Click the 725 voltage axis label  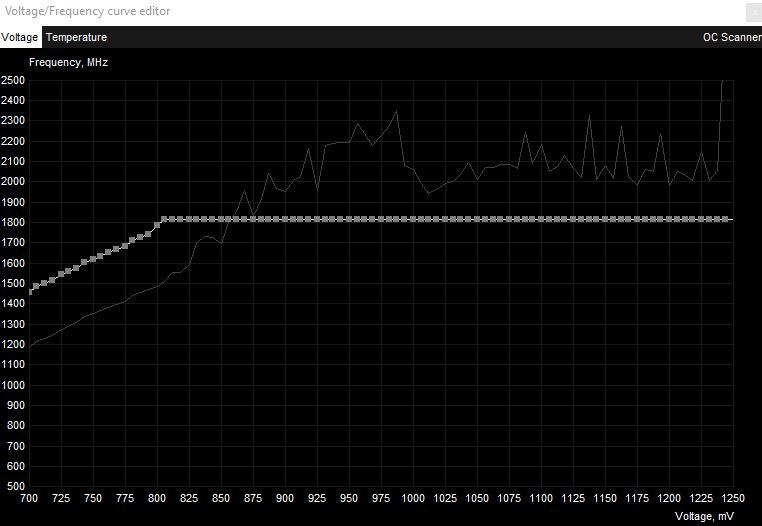(61, 498)
